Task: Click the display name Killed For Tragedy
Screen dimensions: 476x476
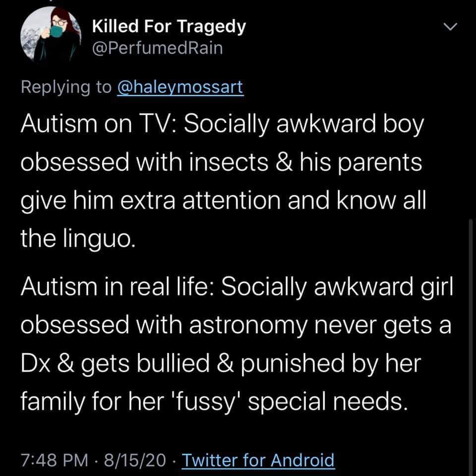Action: coord(169,26)
